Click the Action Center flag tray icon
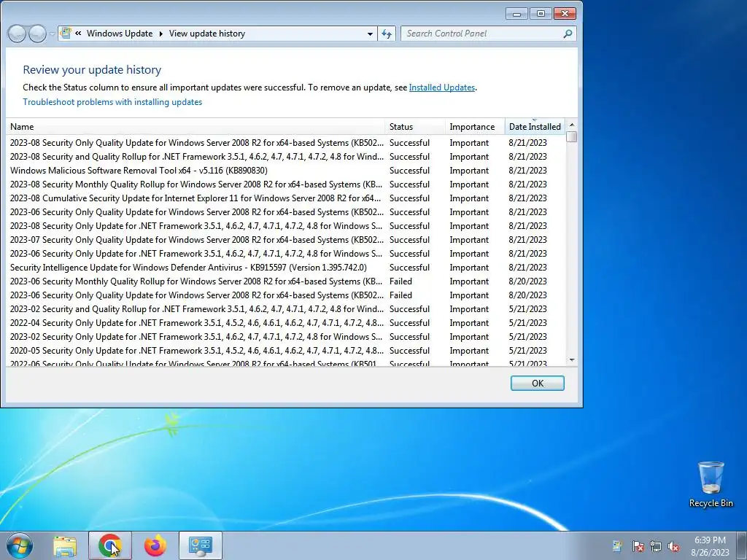 pos(638,546)
